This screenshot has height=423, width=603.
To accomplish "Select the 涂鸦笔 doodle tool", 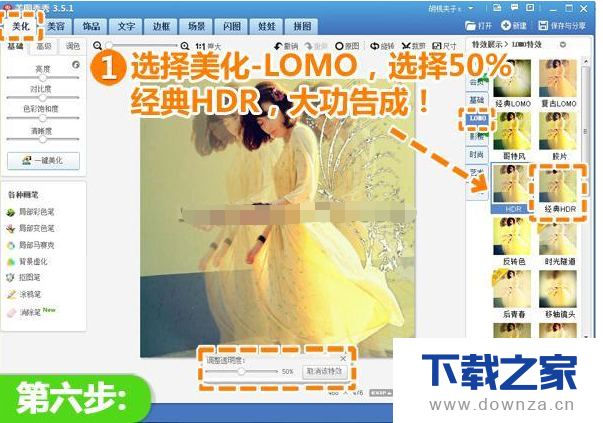I will (24, 295).
